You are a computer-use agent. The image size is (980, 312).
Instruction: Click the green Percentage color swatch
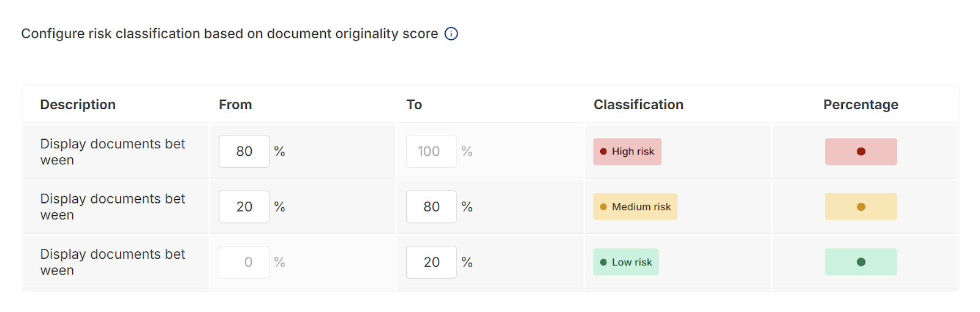(x=861, y=262)
